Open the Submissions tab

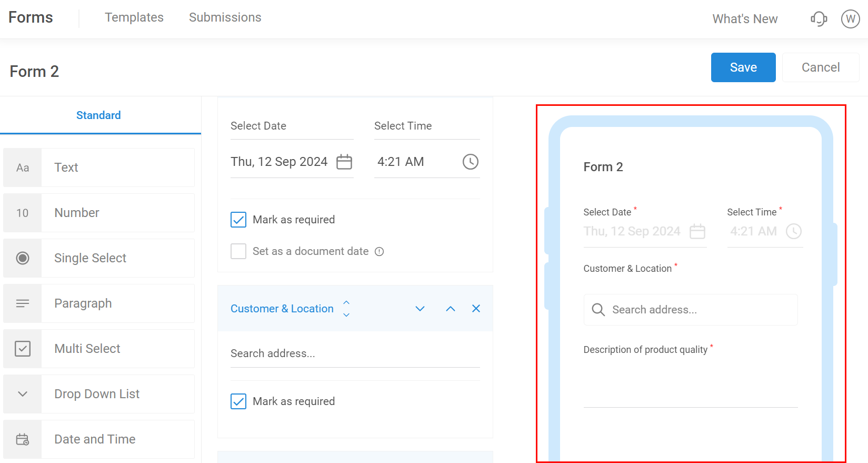[x=225, y=17]
